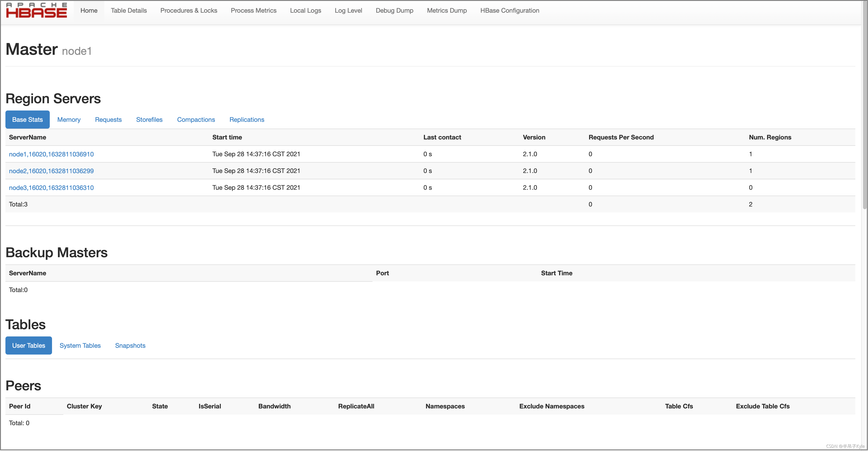
Task: Show the Storefiles tab
Action: 149,120
